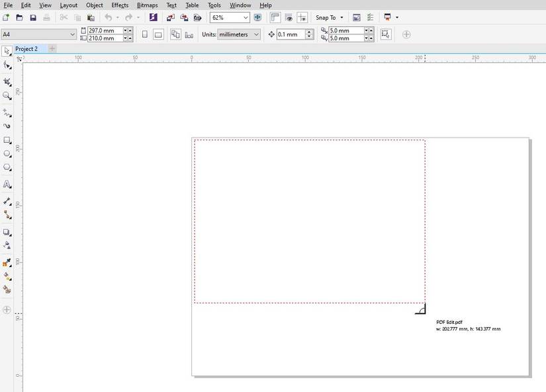Toggle apply layout to all pages
The image size is (546, 392).
tap(175, 34)
